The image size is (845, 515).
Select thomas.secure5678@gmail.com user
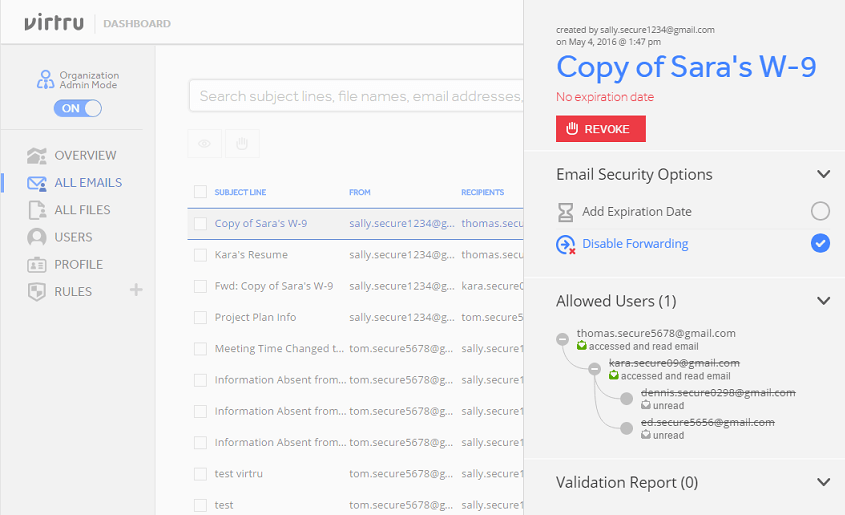656,333
